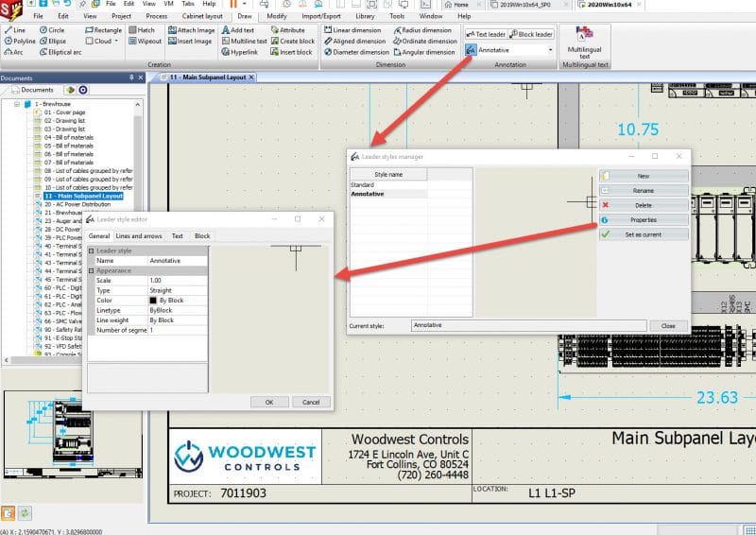Select the Standard leader style row
The height and width of the screenshot is (535, 756).
tap(388, 184)
